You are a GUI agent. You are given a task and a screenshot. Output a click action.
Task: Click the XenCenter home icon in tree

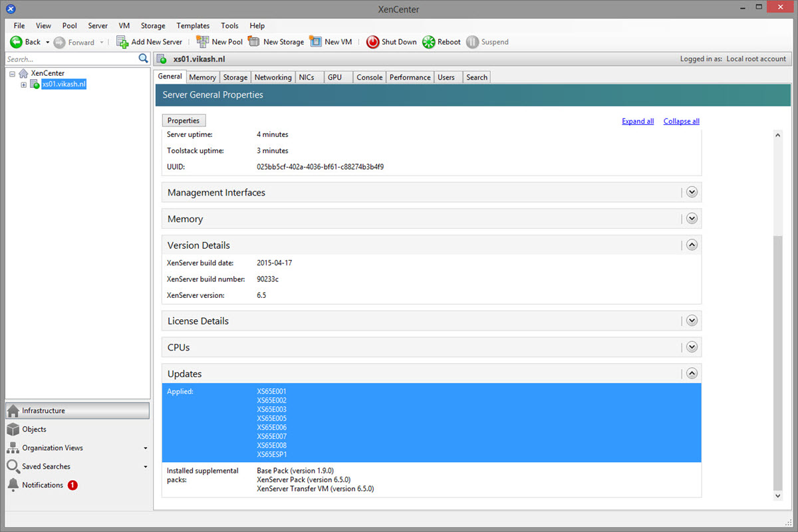point(24,73)
